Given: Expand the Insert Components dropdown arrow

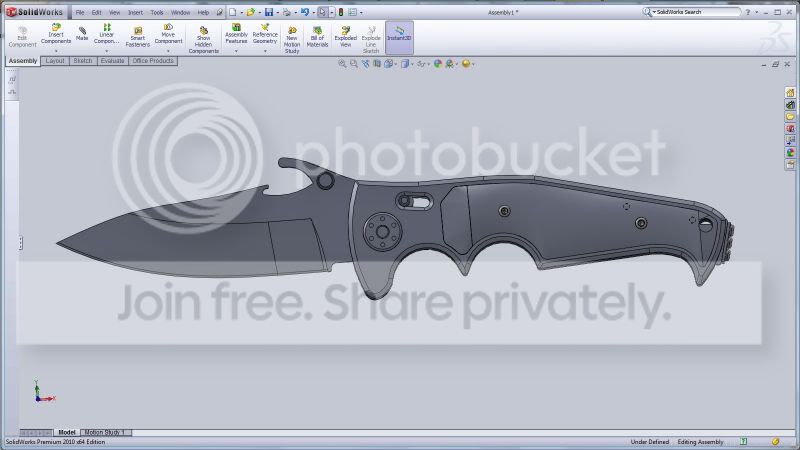Looking at the screenshot, I should coord(56,51).
